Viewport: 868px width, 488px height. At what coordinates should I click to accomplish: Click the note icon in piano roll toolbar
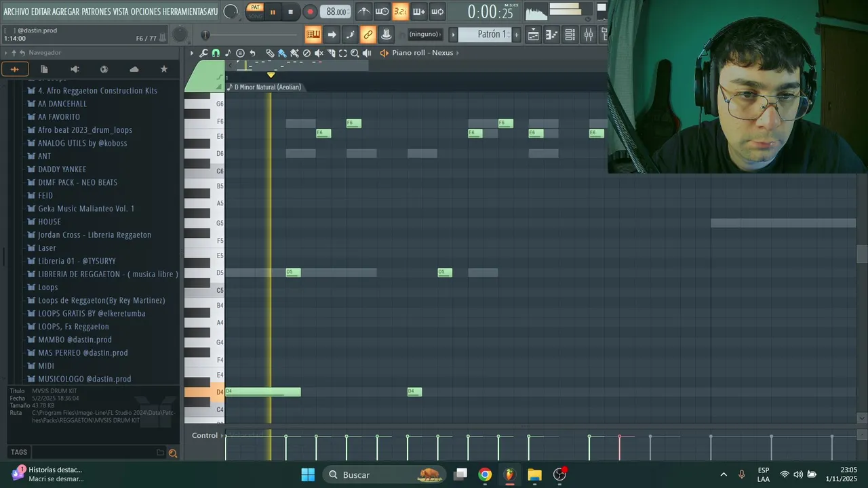pos(228,53)
